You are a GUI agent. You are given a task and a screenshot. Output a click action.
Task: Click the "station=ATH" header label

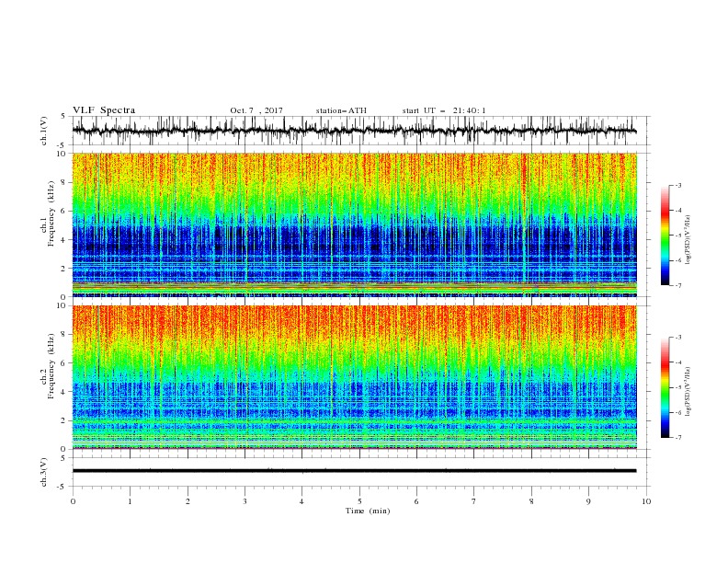pyautogui.click(x=341, y=110)
